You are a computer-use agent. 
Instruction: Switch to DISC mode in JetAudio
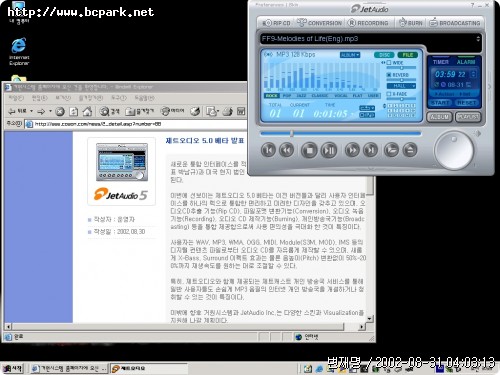pos(384,55)
